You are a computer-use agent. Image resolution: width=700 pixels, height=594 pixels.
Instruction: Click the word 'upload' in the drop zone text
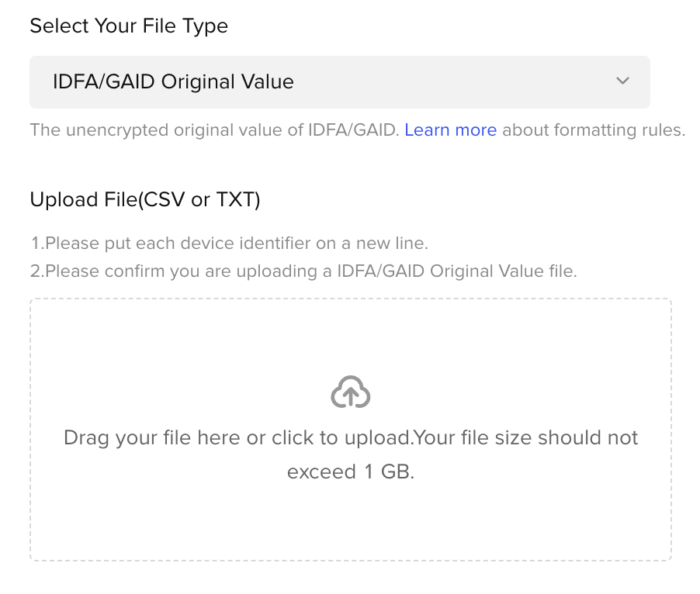[378, 438]
